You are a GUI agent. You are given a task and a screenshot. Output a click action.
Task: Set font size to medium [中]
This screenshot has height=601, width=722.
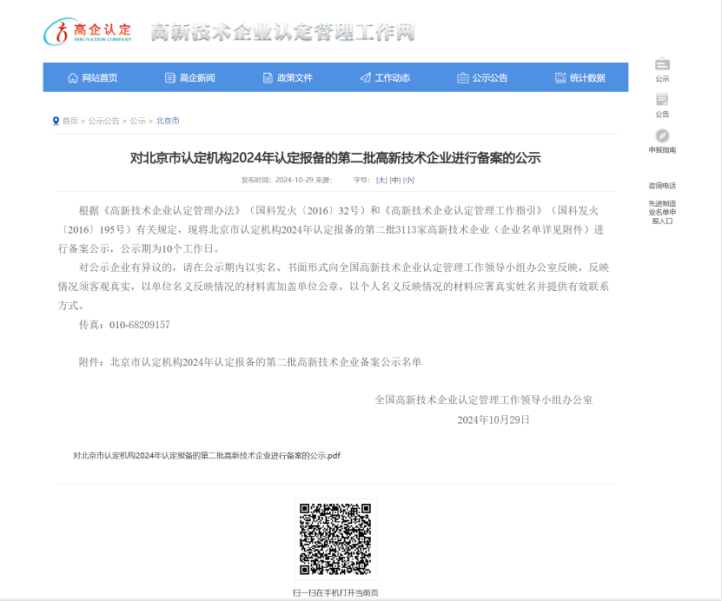[x=395, y=180]
